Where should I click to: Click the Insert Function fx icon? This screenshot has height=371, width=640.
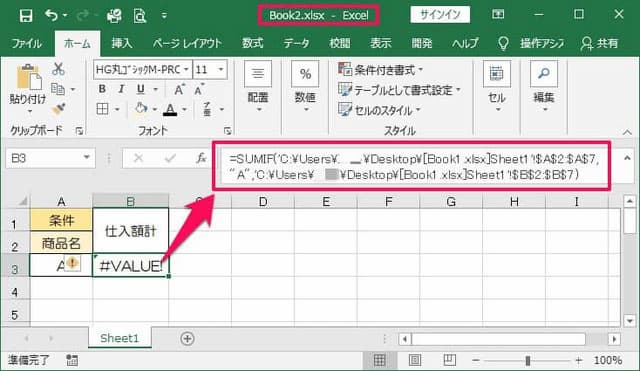pos(201,158)
